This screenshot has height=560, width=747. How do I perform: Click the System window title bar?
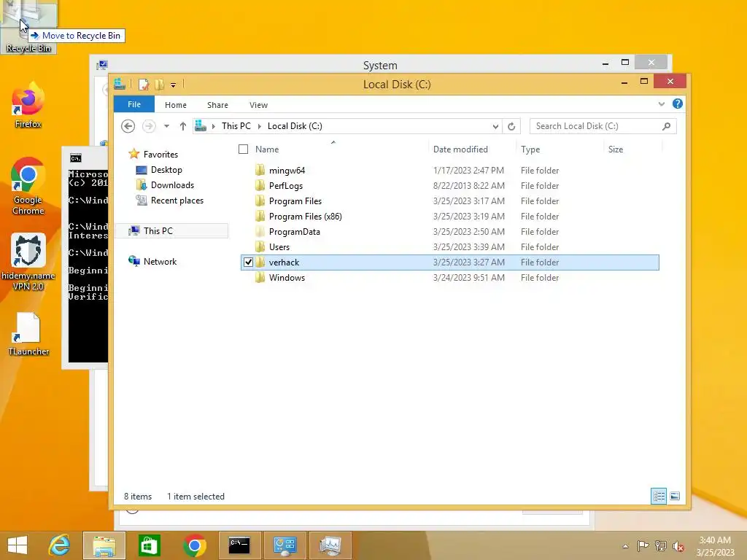coord(379,65)
